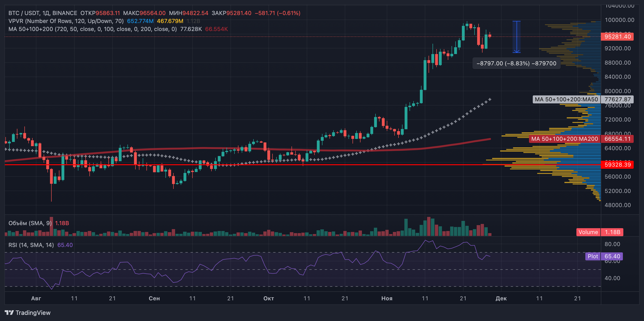Click the Ноя month label on the time axis

[387, 298]
